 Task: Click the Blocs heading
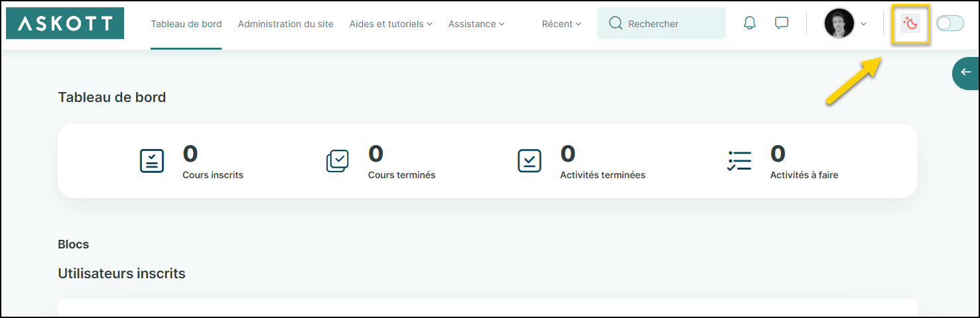click(74, 244)
